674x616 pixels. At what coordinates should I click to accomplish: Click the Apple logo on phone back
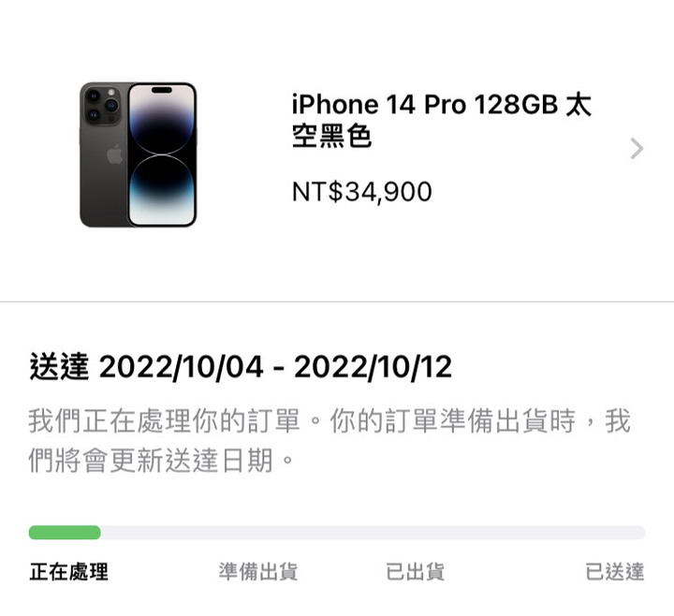point(115,154)
